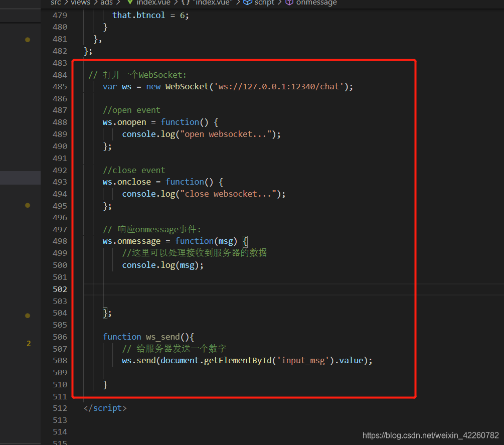Click the string "open websocket..."
Screen dimensions: 504x445
click(x=226, y=134)
